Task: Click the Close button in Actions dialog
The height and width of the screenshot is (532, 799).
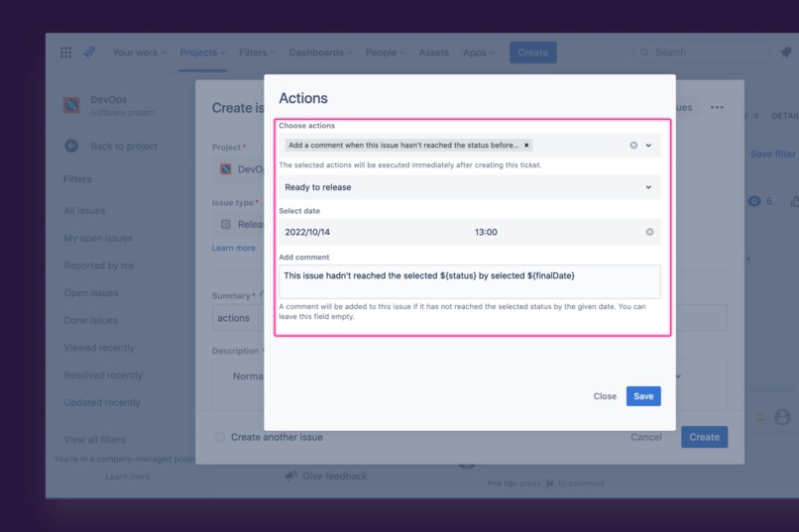Action: click(605, 396)
